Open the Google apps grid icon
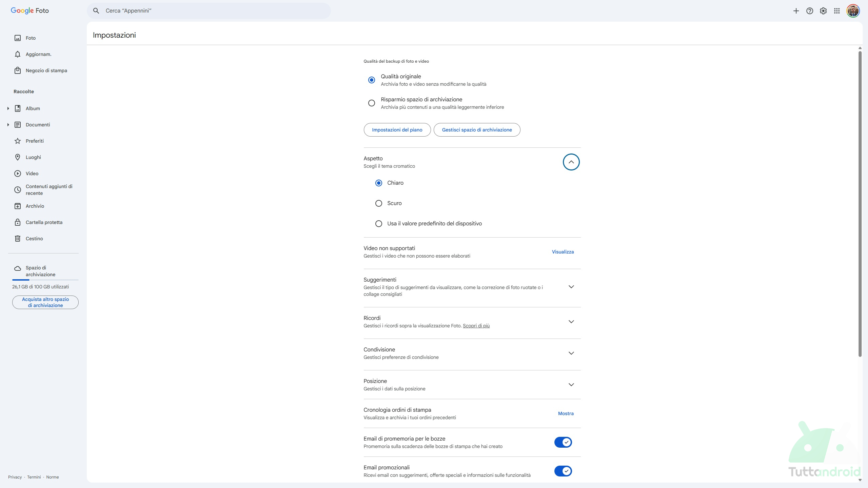 click(837, 11)
